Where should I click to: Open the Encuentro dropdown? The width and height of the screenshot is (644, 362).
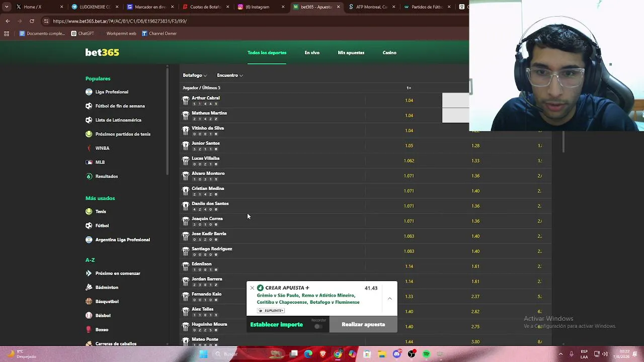point(230,75)
